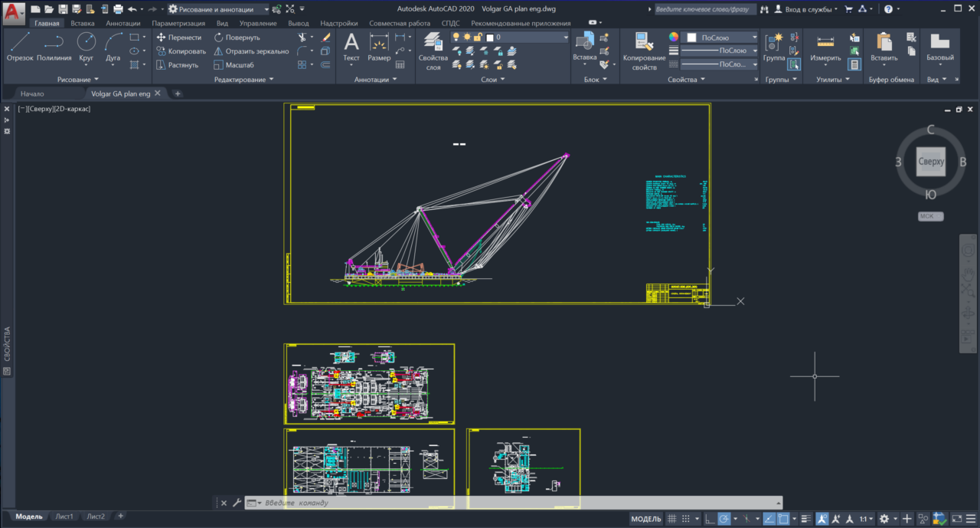This screenshot has height=528, width=980.
Task: Click the save icon in quick access toolbar
Action: tap(64, 9)
